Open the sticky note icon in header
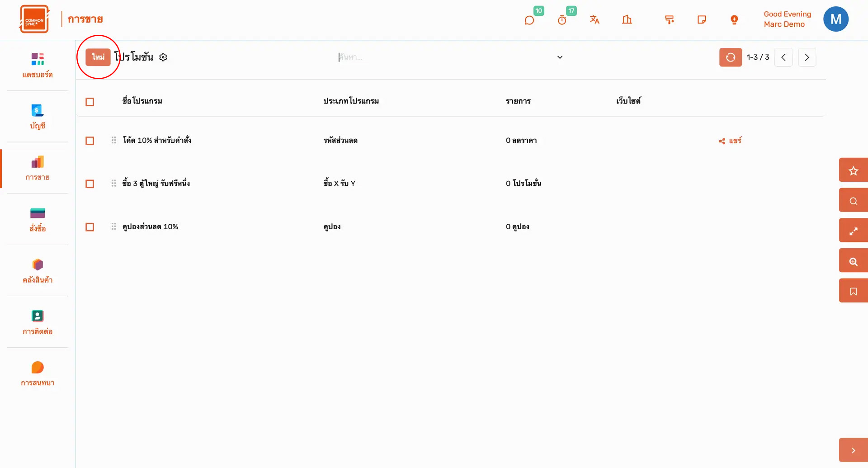 [x=702, y=19]
